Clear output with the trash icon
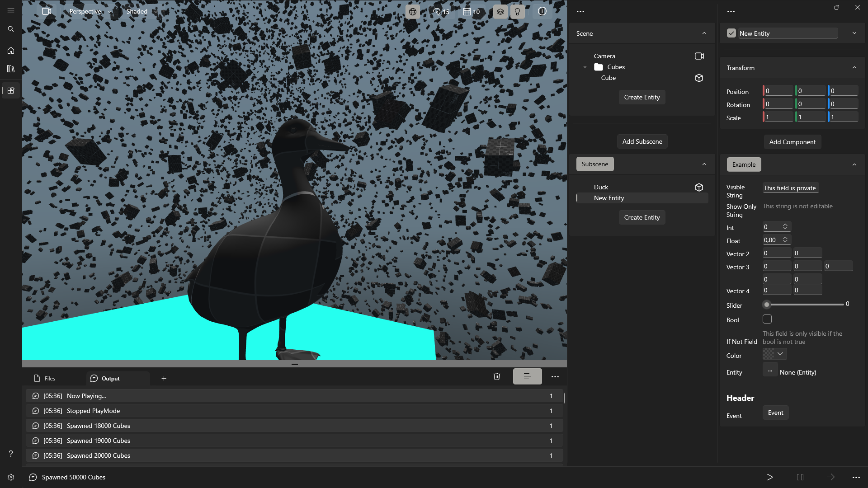This screenshot has height=488, width=868. [x=497, y=376]
